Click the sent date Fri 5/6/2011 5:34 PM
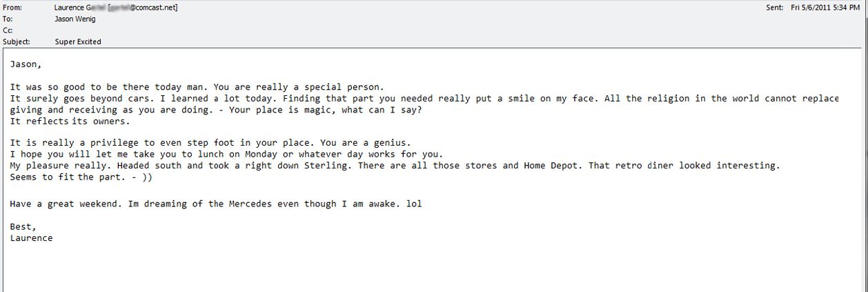 click(x=825, y=8)
